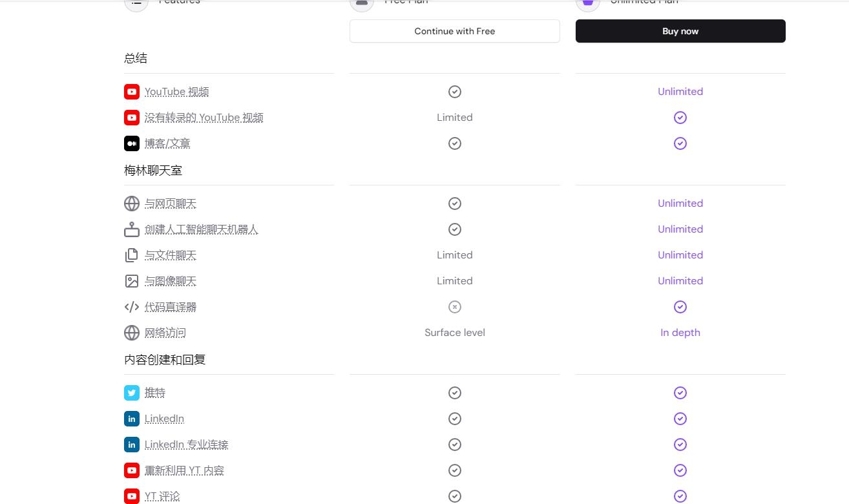Click the Free plan cross icon for 代码直译器
The width and height of the screenshot is (849, 504).
click(x=455, y=307)
